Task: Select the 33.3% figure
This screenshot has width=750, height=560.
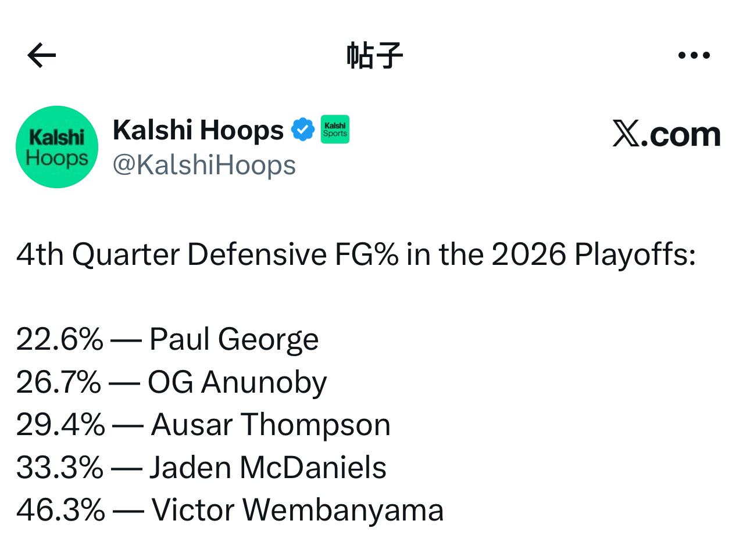Action: pos(60,468)
